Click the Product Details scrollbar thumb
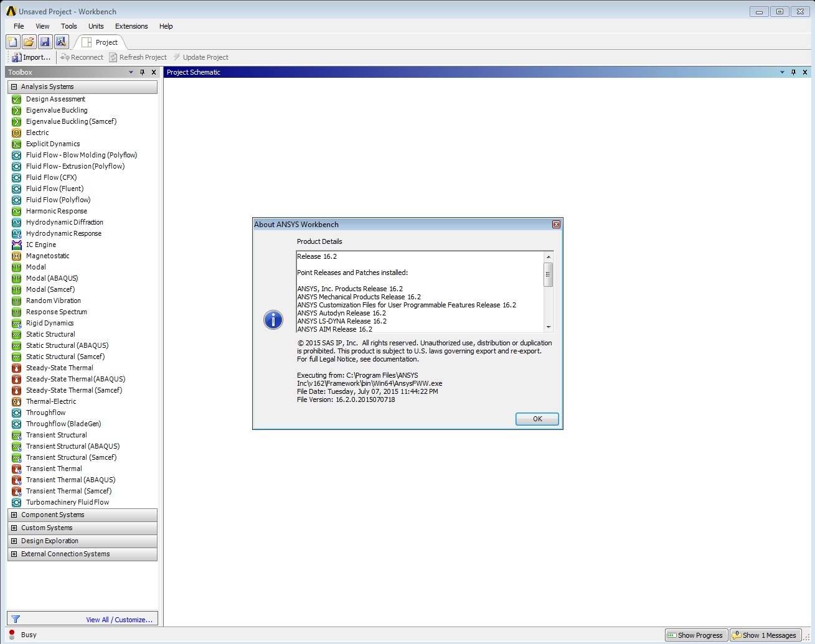This screenshot has height=644, width=815. 549,274
